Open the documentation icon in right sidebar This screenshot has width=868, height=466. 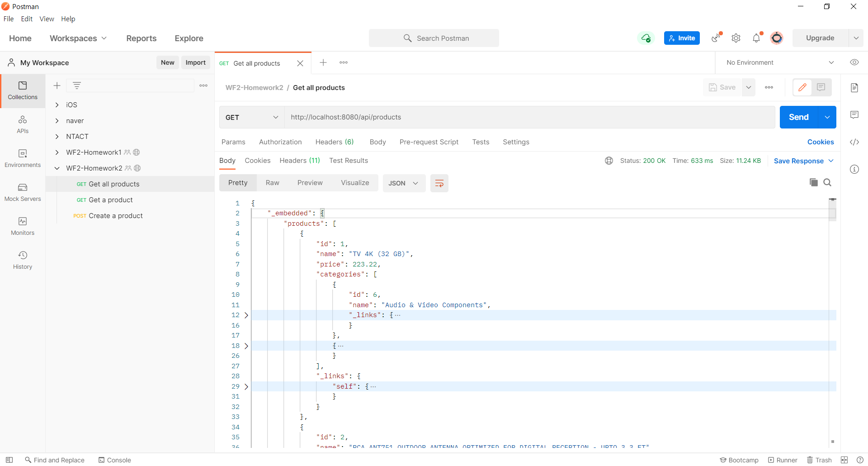(854, 88)
